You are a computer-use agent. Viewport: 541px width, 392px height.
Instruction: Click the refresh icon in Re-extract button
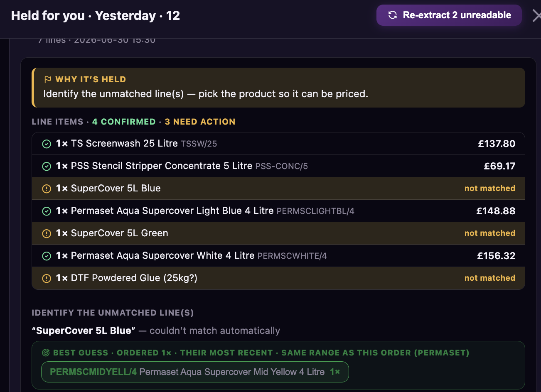point(392,15)
